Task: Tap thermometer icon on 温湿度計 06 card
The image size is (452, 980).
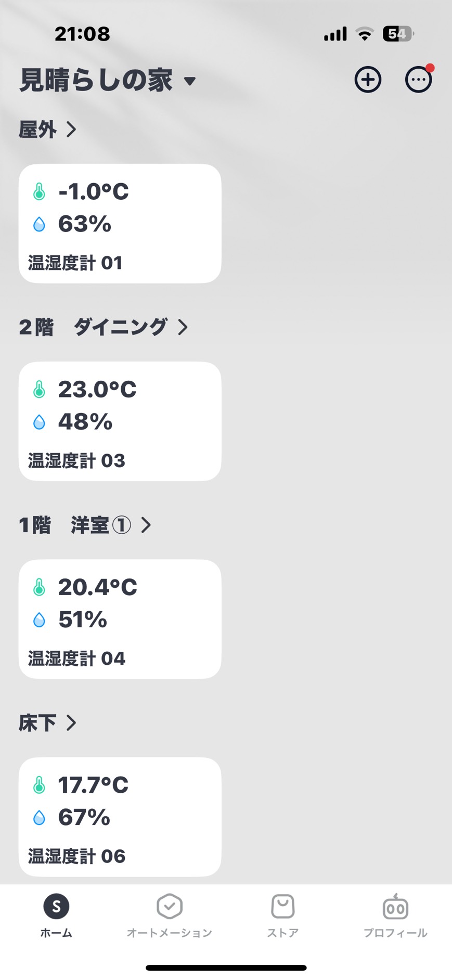Action: [39, 785]
